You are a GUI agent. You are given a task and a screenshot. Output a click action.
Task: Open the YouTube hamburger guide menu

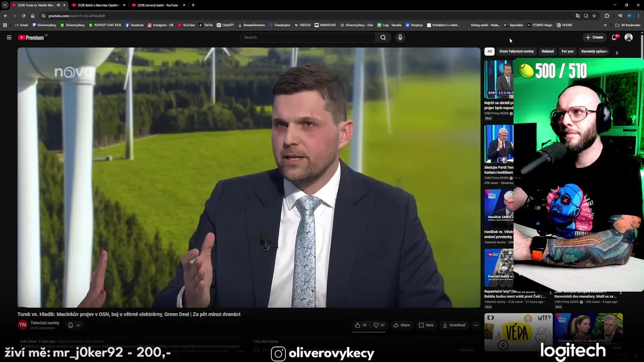(9, 37)
